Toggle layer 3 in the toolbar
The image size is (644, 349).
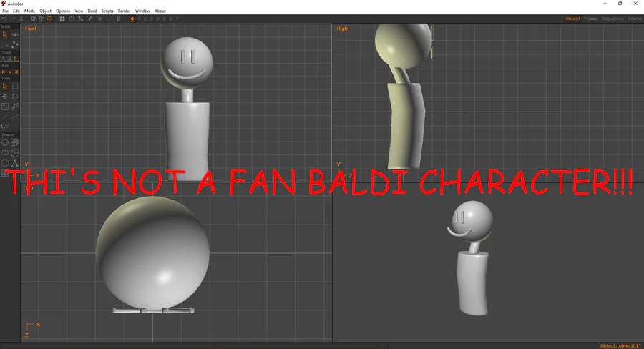[x=152, y=19]
